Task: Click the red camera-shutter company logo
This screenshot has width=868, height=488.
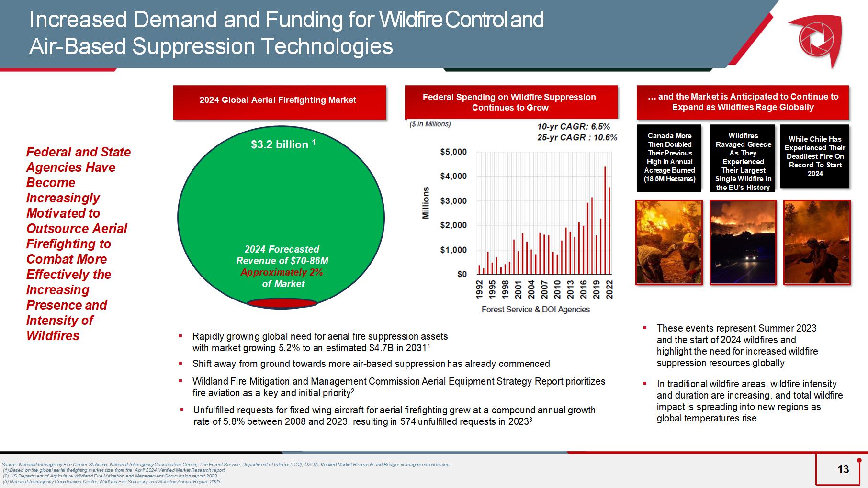Action: point(815,40)
